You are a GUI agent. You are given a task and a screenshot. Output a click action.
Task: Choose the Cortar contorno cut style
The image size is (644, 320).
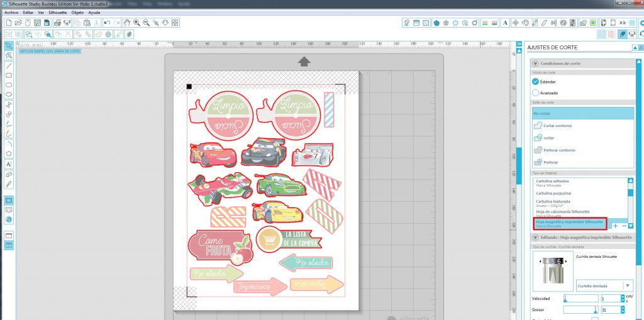click(583, 125)
